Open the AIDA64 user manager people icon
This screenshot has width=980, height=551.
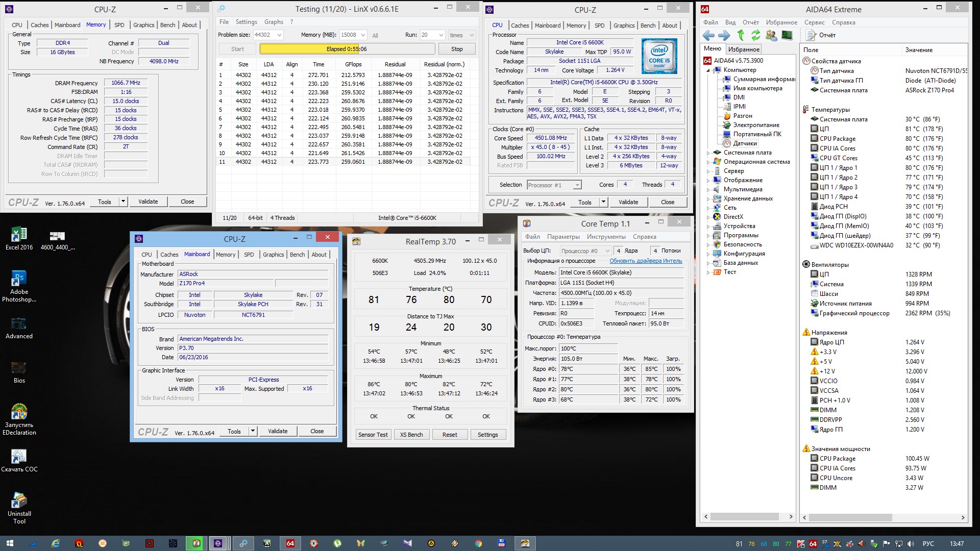coord(771,35)
